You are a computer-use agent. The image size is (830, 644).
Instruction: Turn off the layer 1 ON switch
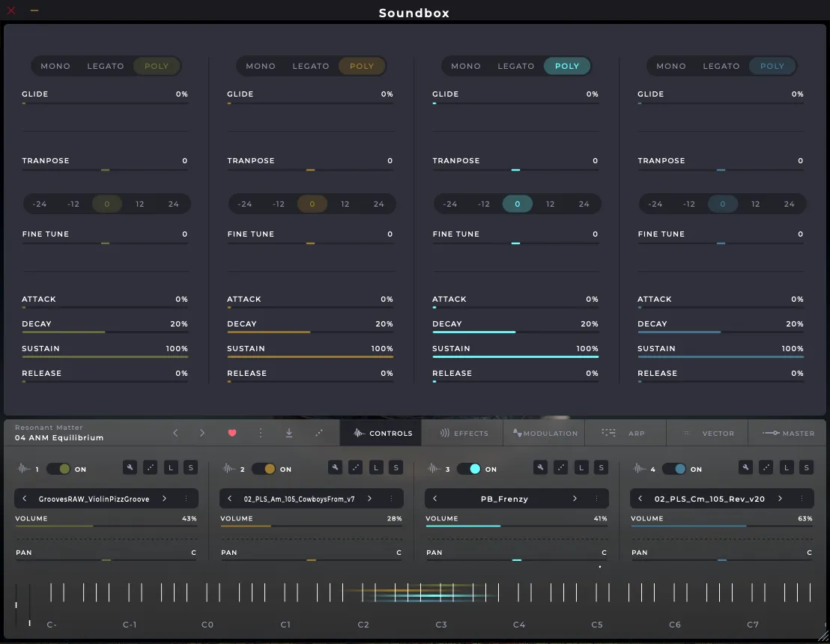pos(58,469)
